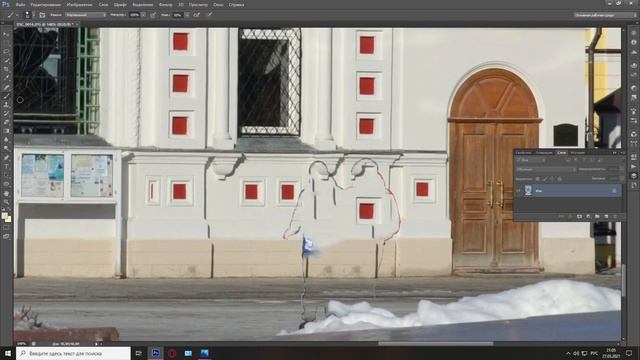Screen dimensions: 640x360
Task: Open the Просмотр menu
Action: [198, 5]
